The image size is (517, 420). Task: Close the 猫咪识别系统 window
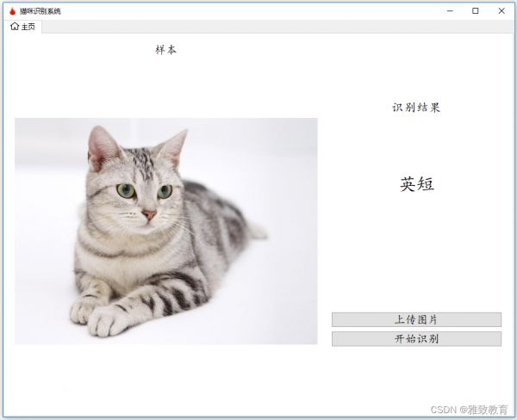(501, 11)
